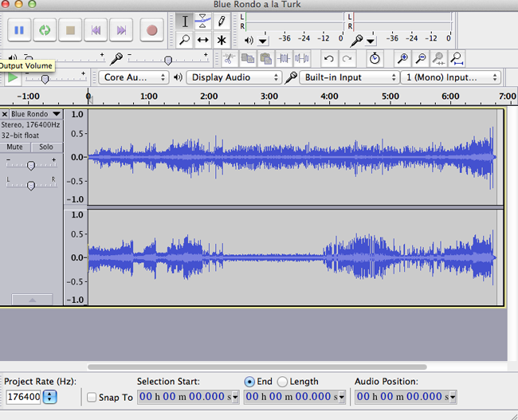Adjust the input volume slider
The image size is (518, 420).
(168, 60)
